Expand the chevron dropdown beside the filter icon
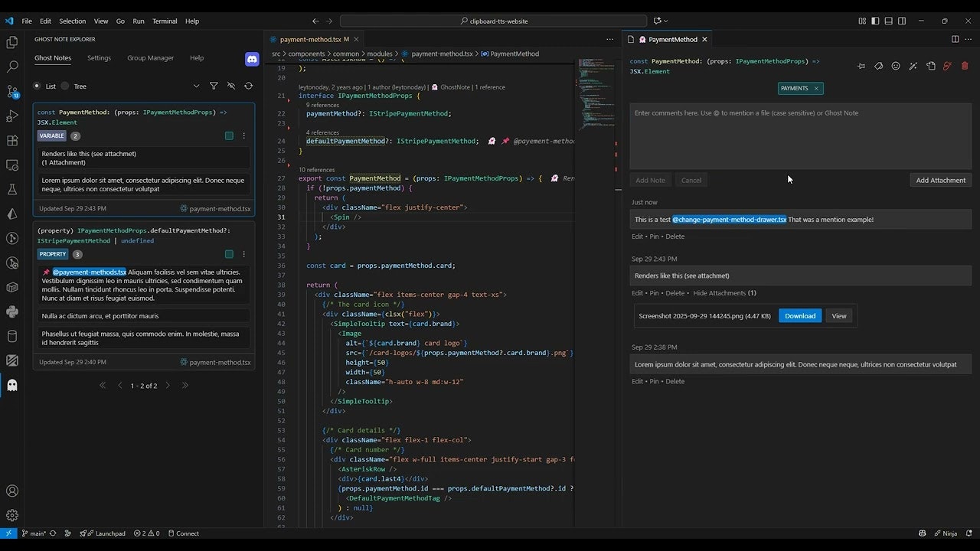The height and width of the screenshot is (551, 980). (x=196, y=86)
